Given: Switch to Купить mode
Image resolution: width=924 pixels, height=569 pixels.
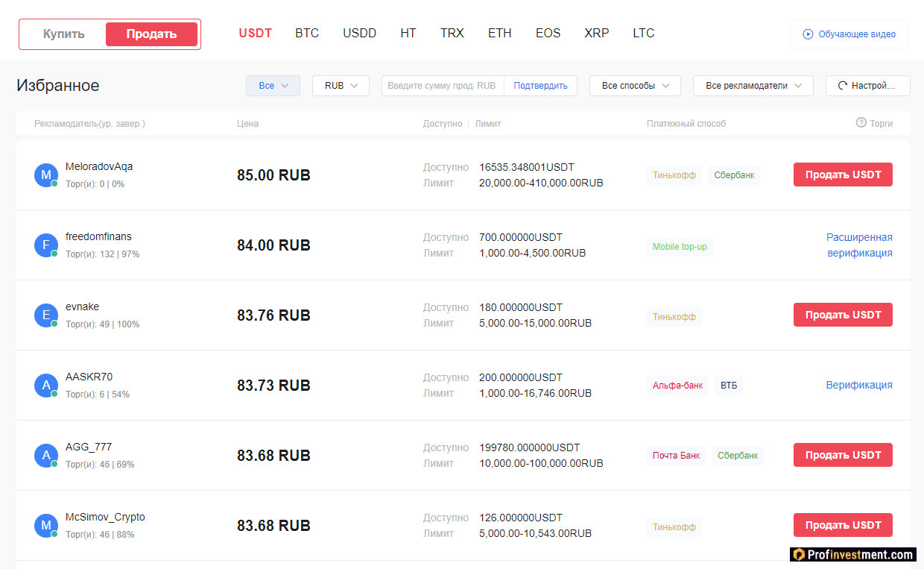Looking at the screenshot, I should pos(64,34).
